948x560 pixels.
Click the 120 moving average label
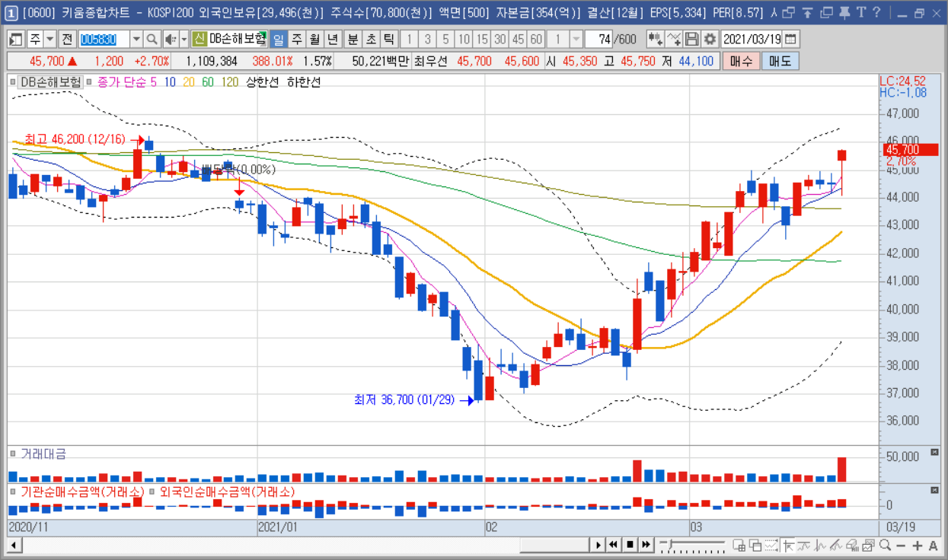(230, 82)
